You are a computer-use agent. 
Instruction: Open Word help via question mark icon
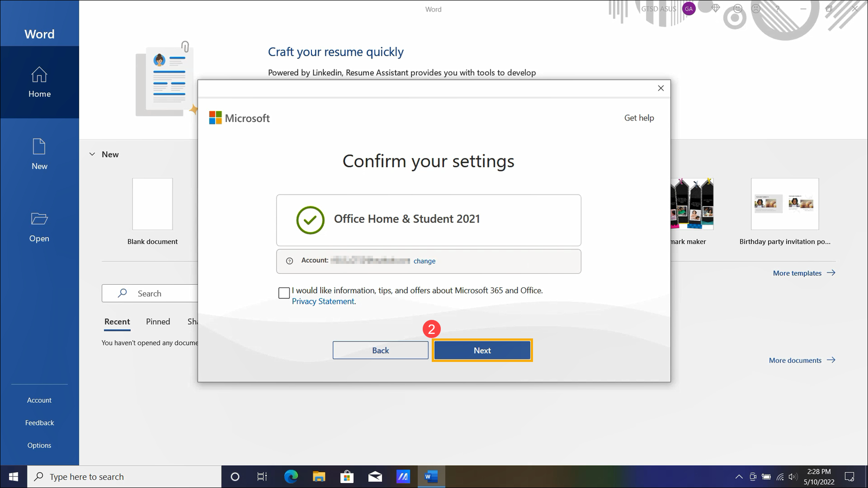[777, 9]
